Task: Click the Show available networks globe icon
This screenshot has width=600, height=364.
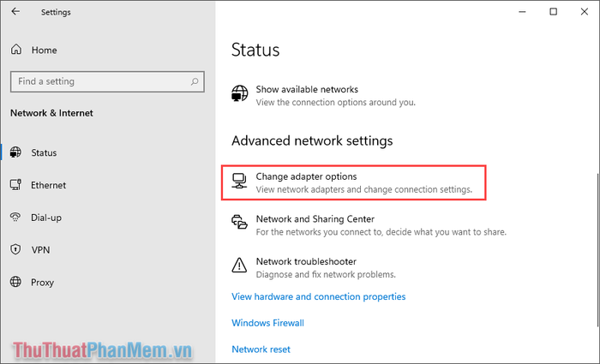Action: point(239,93)
